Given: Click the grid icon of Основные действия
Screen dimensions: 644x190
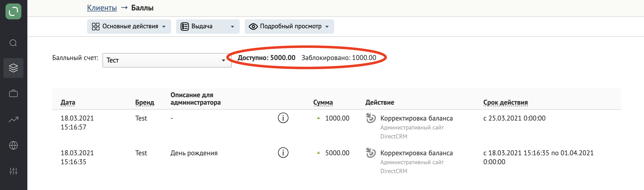Looking at the screenshot, I should (95, 27).
